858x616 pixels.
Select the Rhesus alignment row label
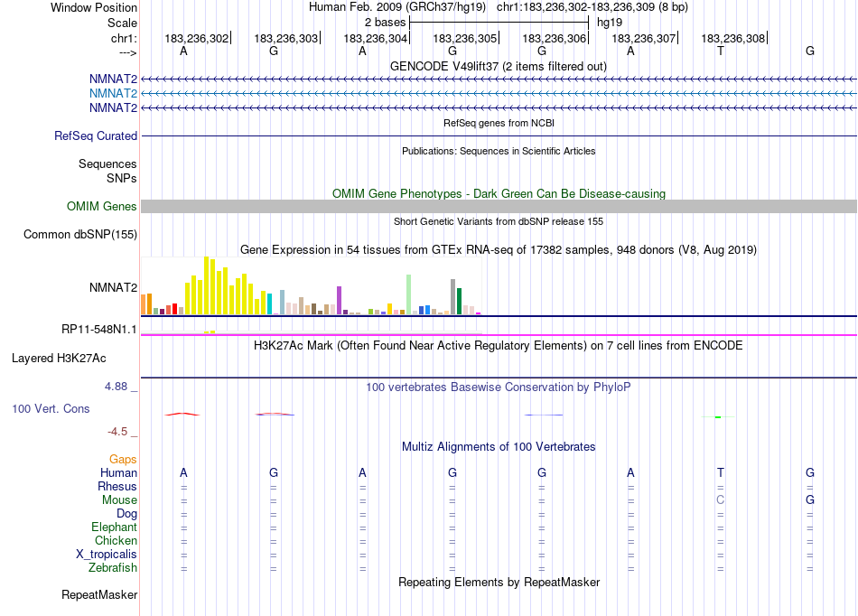117,486
